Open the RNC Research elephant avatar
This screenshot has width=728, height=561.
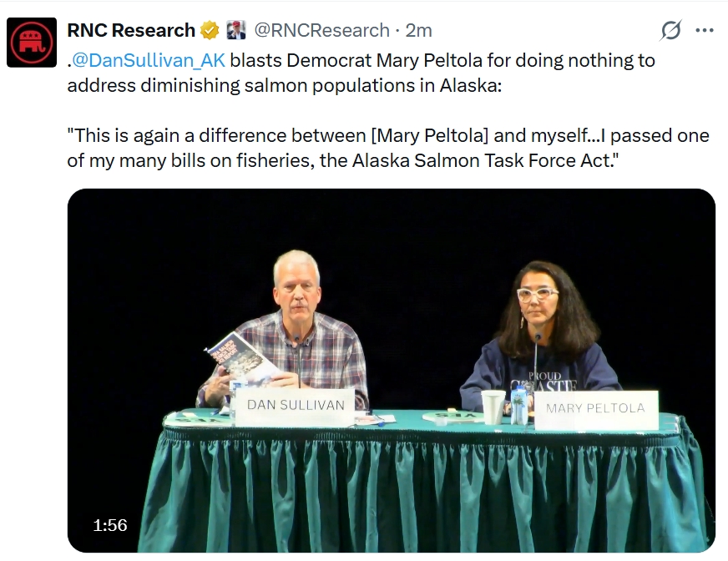(32, 43)
